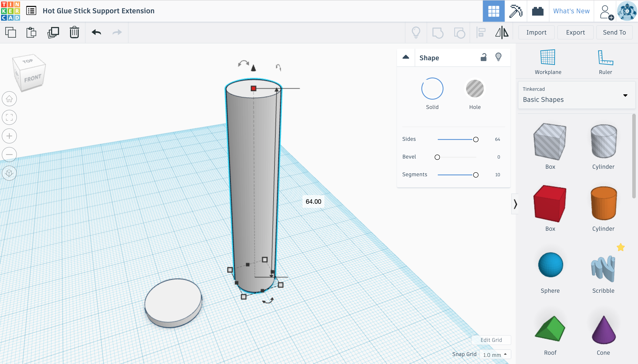Click the Sides slider handle
638x364 pixels.
(x=476, y=139)
